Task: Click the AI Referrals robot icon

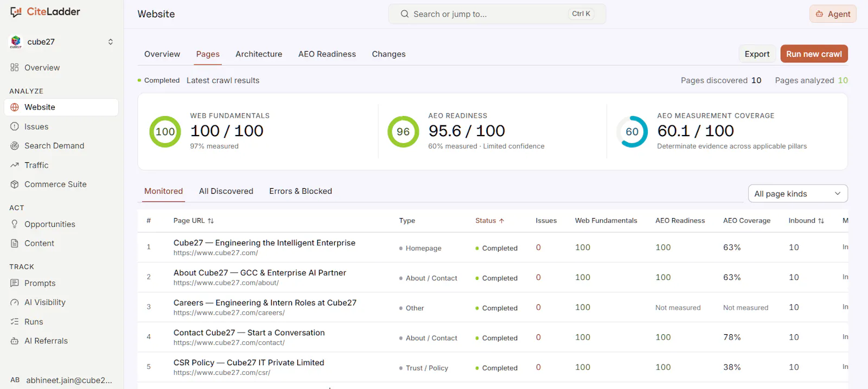Action: (x=15, y=341)
